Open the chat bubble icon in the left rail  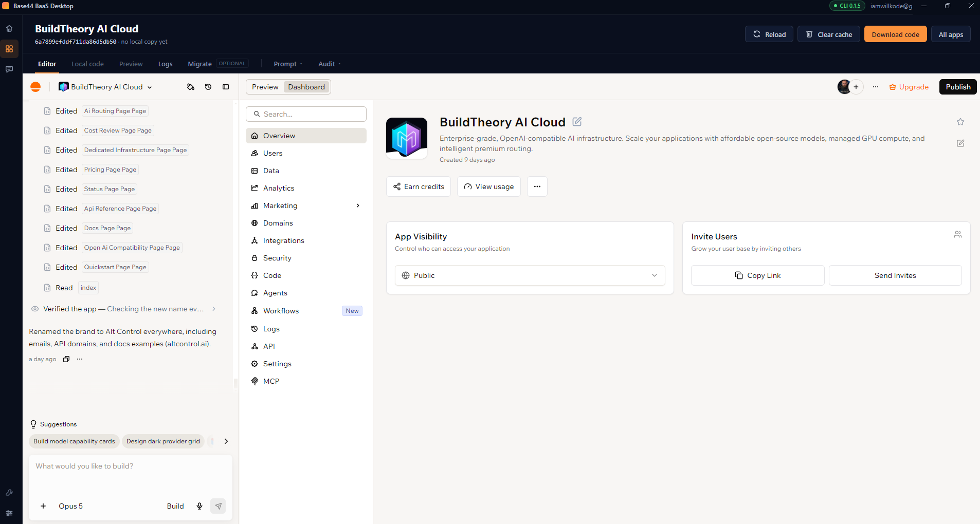pyautogui.click(x=9, y=69)
